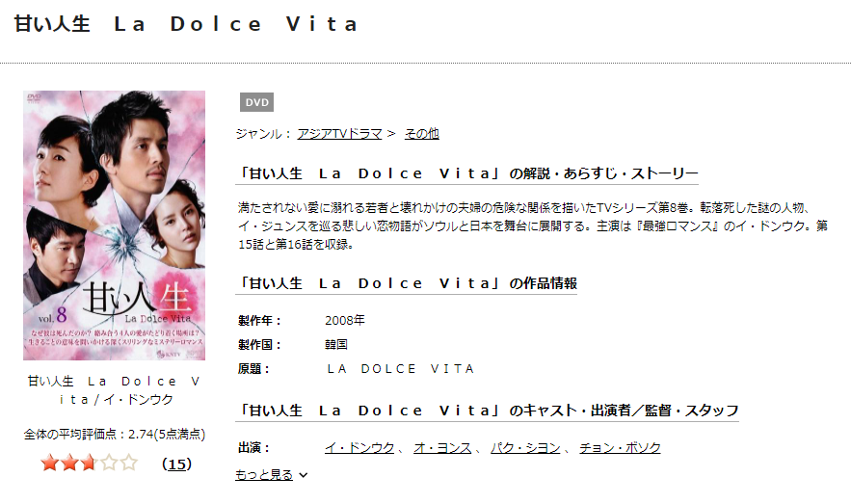The width and height of the screenshot is (851, 504).
Task: Open cast member パク・シヨン's page
Action: coord(525,447)
